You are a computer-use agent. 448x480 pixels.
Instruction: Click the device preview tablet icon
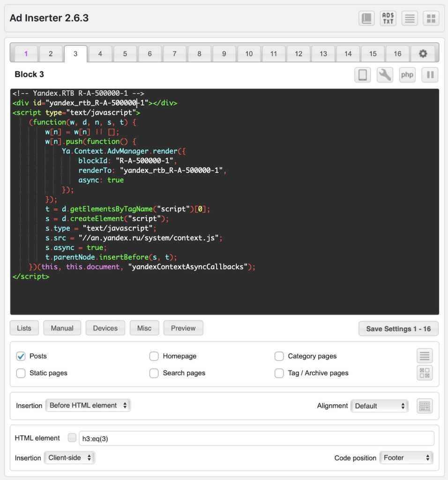click(362, 75)
